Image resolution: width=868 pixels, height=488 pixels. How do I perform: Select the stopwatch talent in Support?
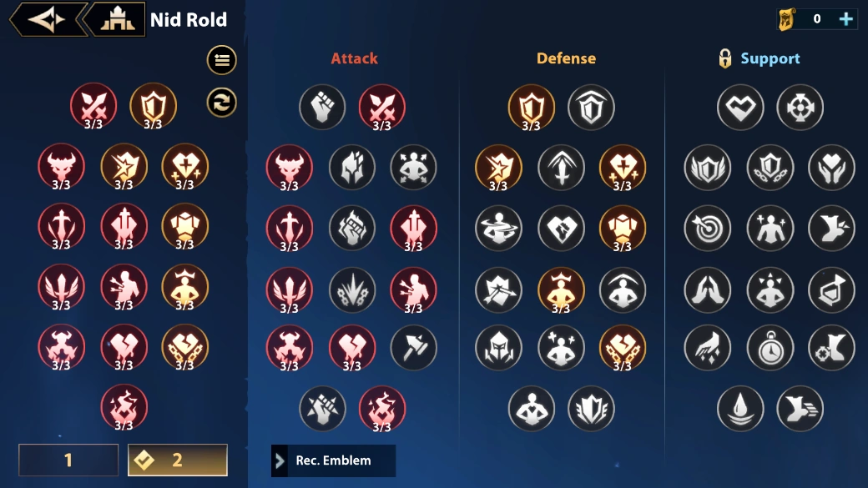770,348
